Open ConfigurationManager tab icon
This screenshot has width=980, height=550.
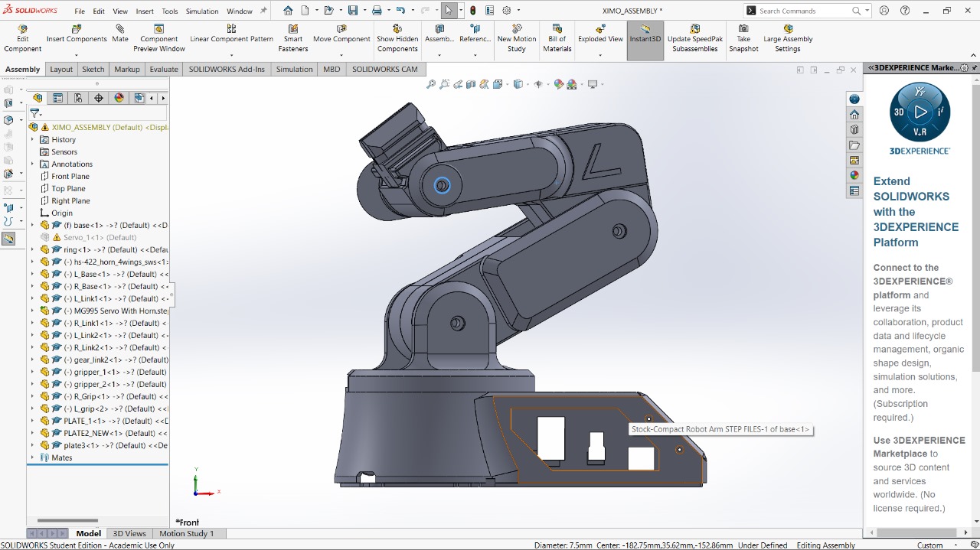coord(78,98)
